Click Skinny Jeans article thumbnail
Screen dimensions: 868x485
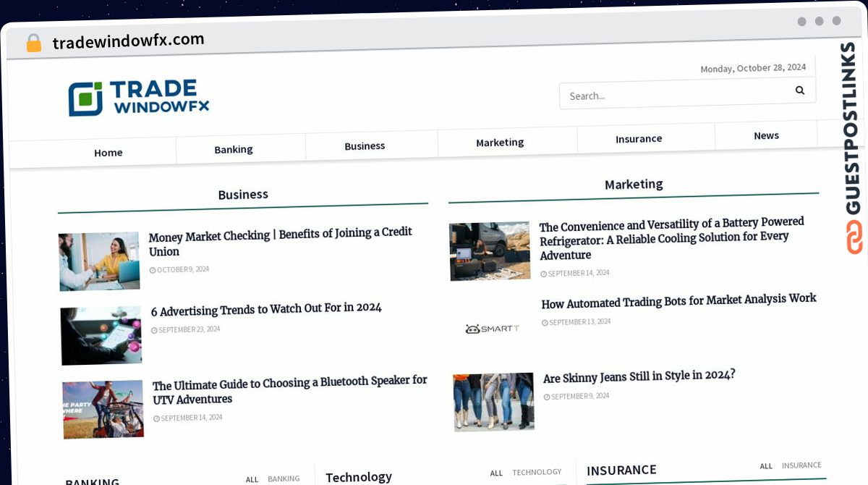click(x=493, y=402)
